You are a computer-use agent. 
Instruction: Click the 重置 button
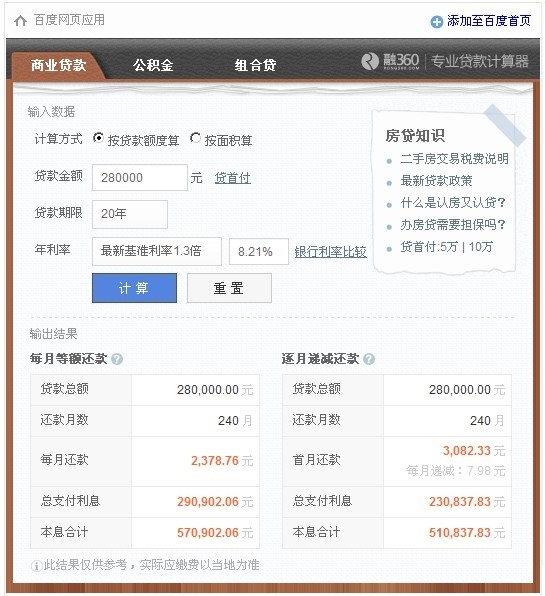click(x=229, y=288)
